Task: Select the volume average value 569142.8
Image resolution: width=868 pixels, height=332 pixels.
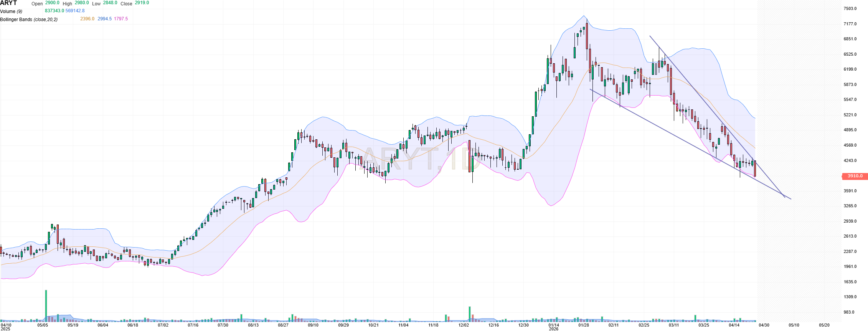Action: point(75,11)
